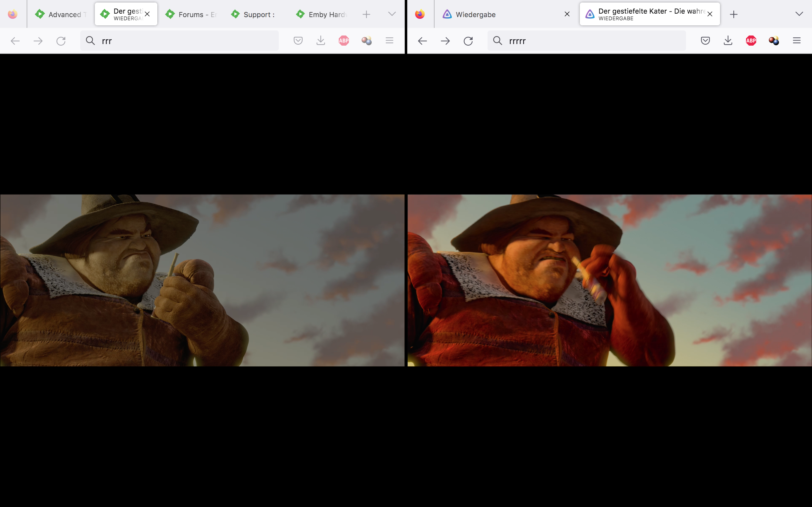Click the triangle favicon on the Wiedergabe tab
This screenshot has height=507, width=812.
(x=447, y=14)
